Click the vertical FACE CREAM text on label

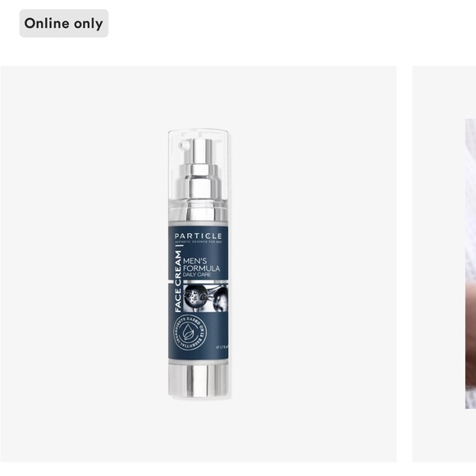click(178, 281)
